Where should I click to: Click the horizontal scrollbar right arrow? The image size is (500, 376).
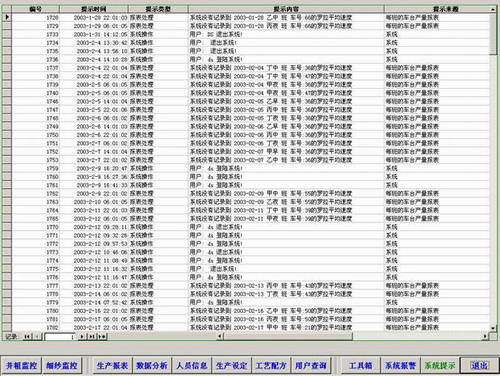pos(486,336)
